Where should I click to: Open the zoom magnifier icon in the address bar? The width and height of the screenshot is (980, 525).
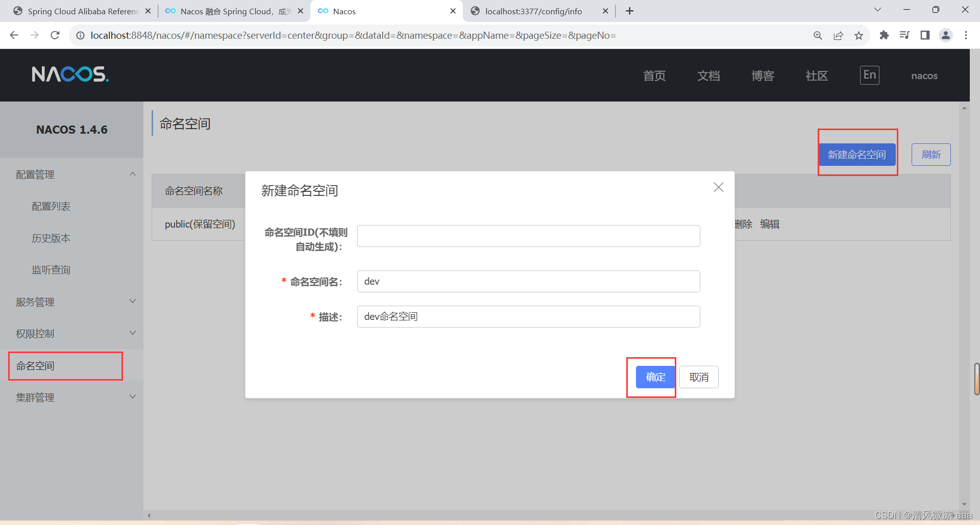[818, 35]
